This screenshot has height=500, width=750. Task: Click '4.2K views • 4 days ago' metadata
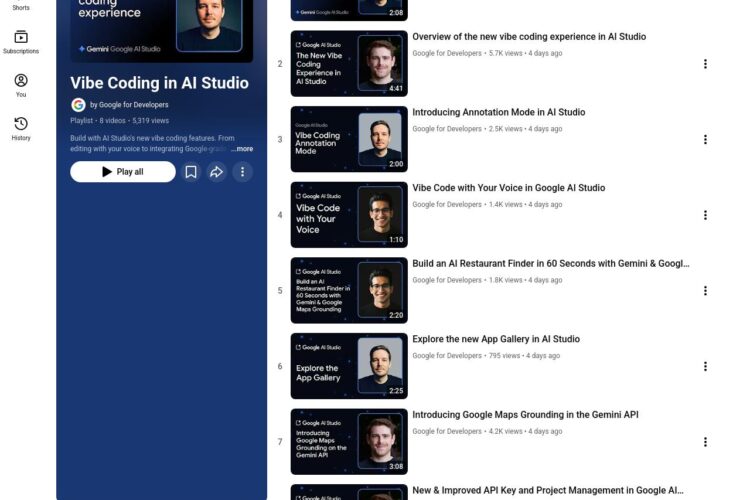coord(525,431)
